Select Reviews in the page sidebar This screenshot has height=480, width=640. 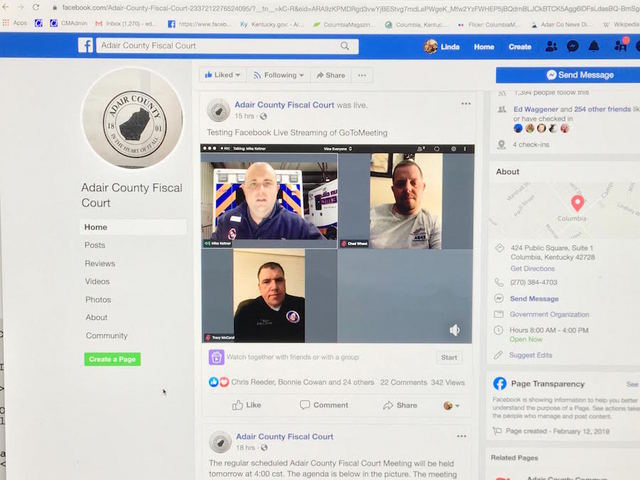100,263
